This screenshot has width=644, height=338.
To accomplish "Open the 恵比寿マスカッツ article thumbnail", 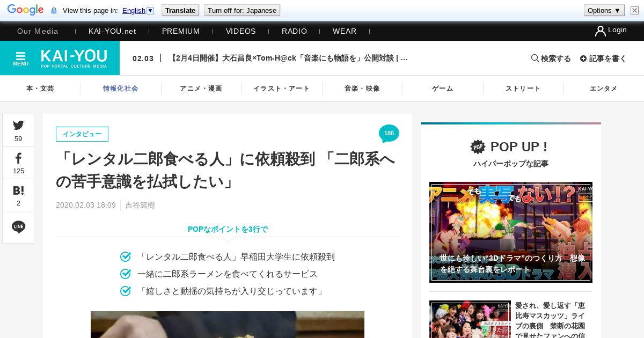I will [x=470, y=319].
